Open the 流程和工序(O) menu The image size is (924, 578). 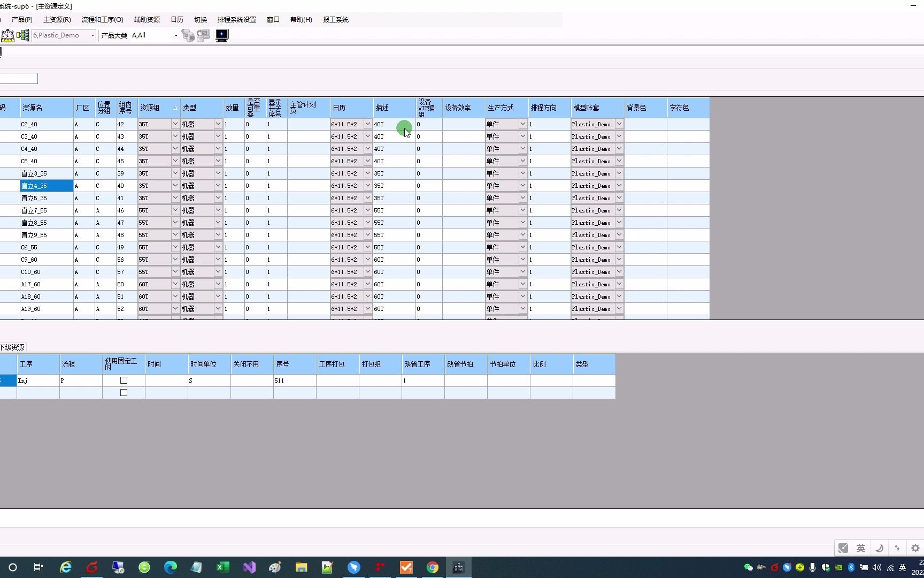pos(102,20)
